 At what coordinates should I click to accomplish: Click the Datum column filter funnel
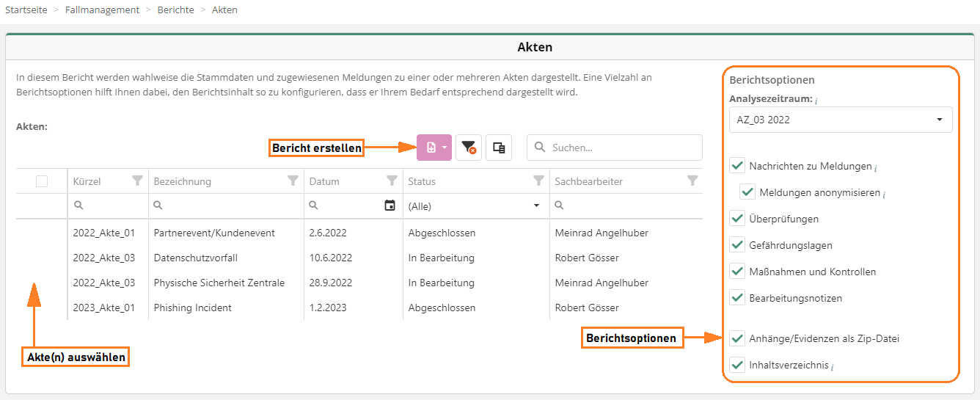point(392,181)
